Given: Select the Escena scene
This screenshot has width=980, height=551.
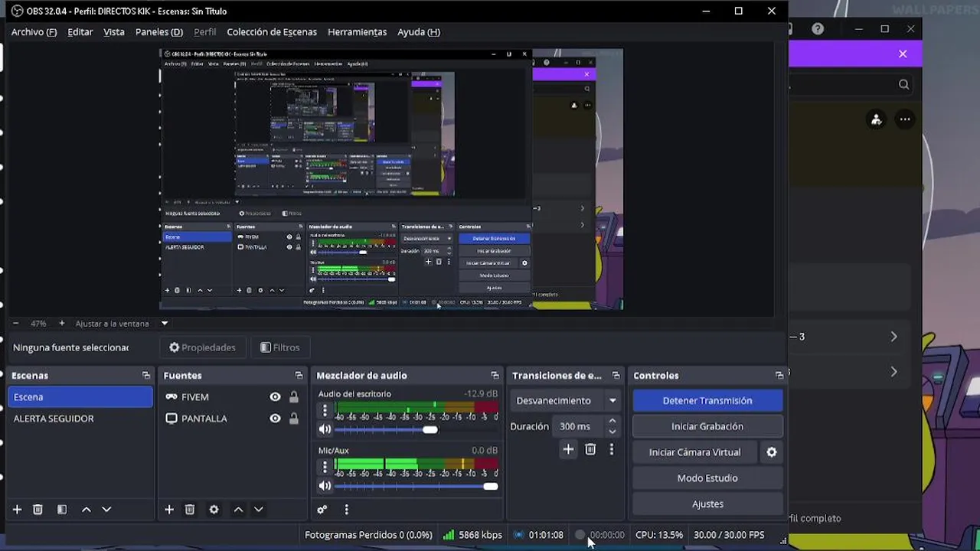Looking at the screenshot, I should (x=80, y=397).
